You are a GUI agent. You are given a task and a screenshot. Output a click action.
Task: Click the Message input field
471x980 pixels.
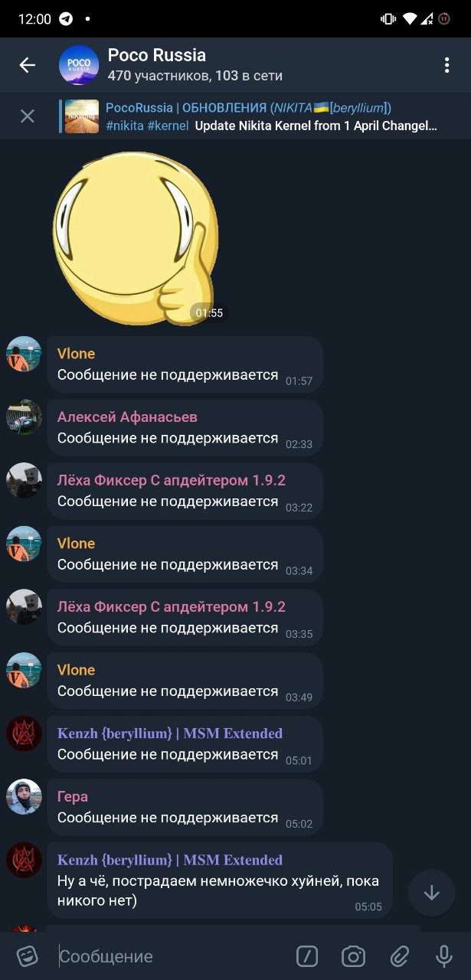point(172,956)
